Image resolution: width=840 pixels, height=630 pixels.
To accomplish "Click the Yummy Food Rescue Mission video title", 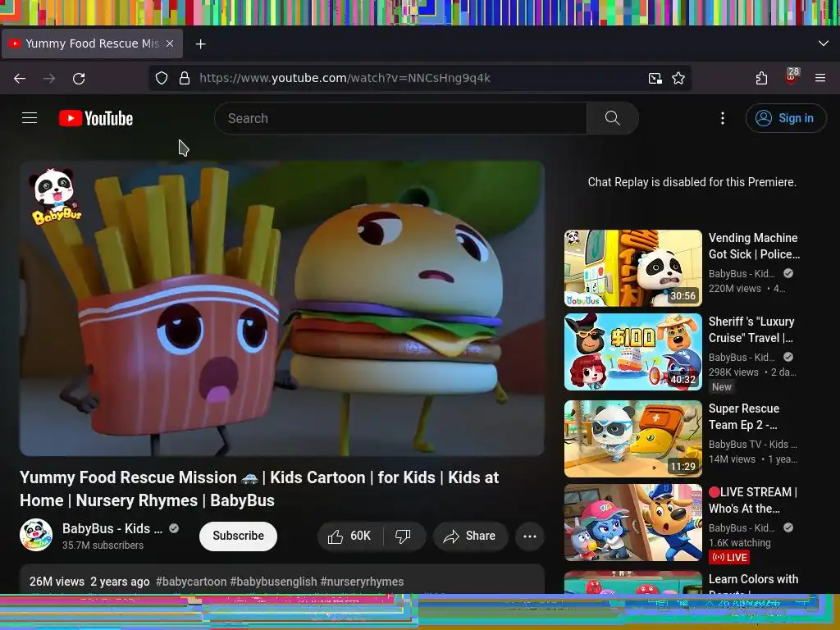I will [x=259, y=489].
